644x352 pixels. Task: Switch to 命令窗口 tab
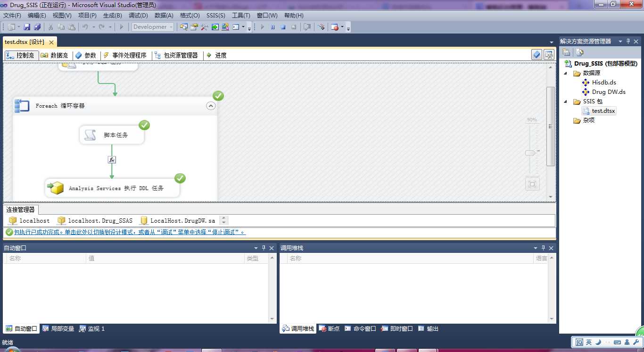pyautogui.click(x=360, y=328)
